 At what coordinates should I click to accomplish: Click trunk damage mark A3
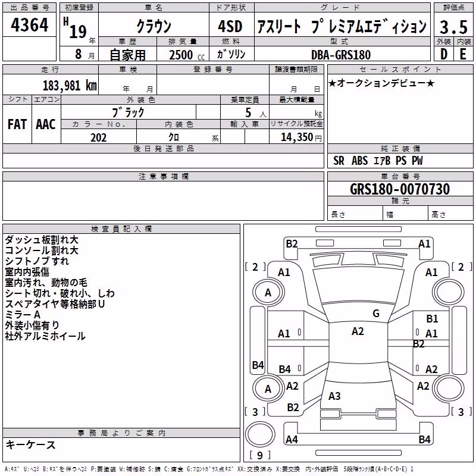tap(334, 396)
